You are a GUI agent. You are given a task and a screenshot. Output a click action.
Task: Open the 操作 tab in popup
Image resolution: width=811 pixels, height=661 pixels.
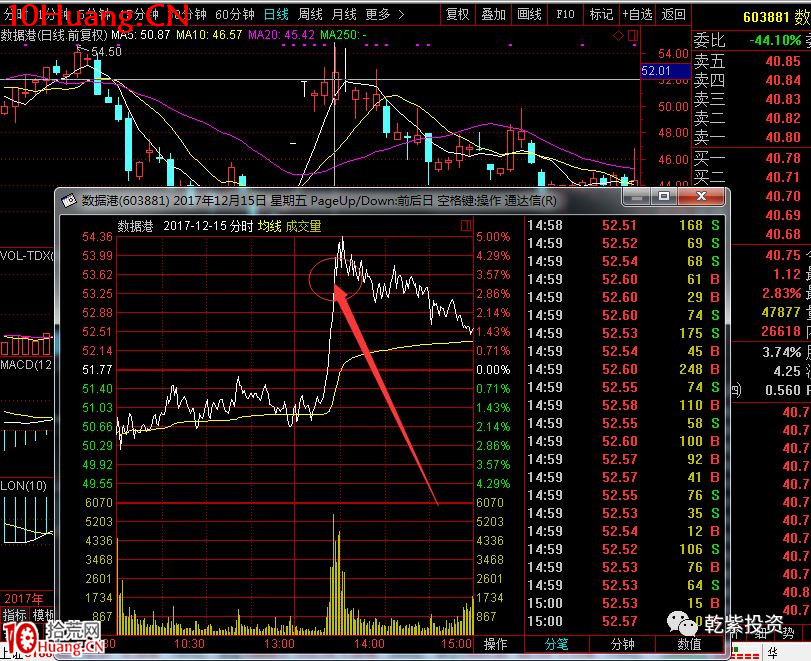point(495,644)
